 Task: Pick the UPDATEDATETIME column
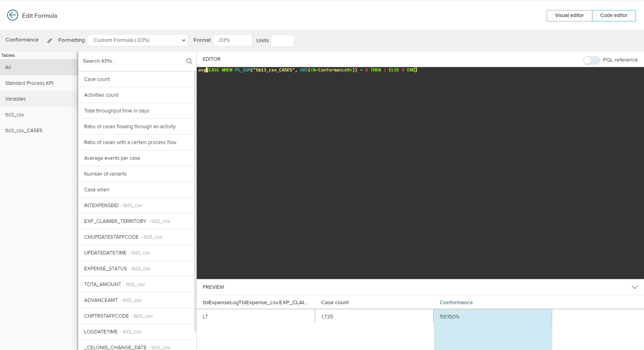point(136,253)
